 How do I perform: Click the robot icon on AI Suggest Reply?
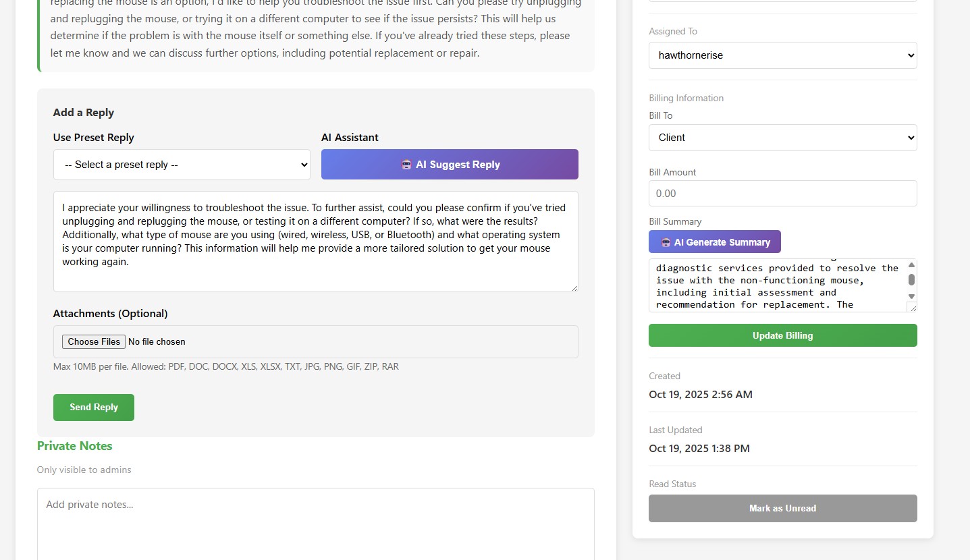coord(406,164)
